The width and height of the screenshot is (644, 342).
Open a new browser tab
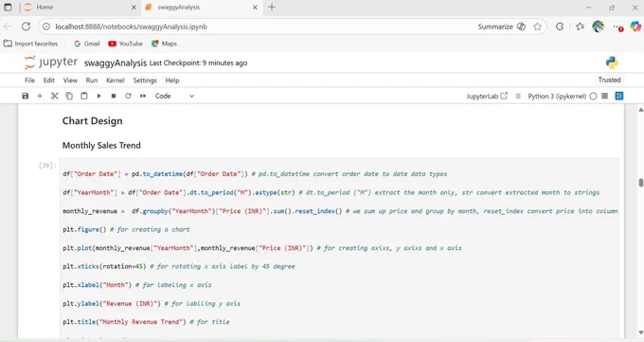tap(272, 7)
